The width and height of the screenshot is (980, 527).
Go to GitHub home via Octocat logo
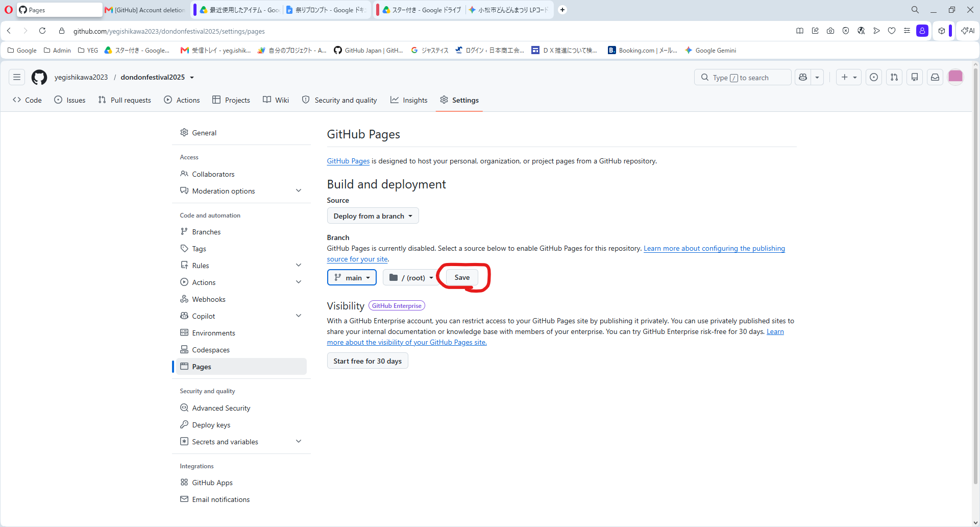click(x=39, y=77)
